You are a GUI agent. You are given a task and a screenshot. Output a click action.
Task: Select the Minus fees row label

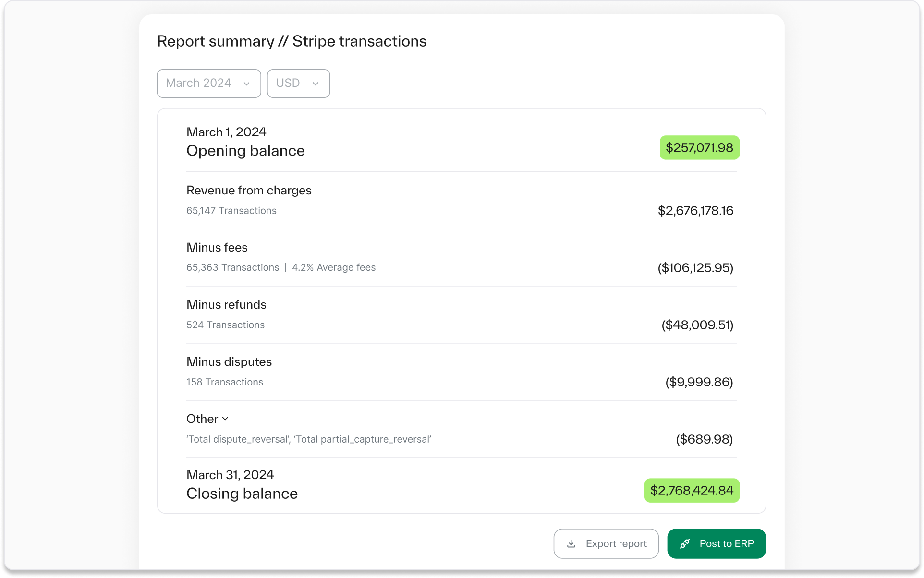[x=217, y=248]
